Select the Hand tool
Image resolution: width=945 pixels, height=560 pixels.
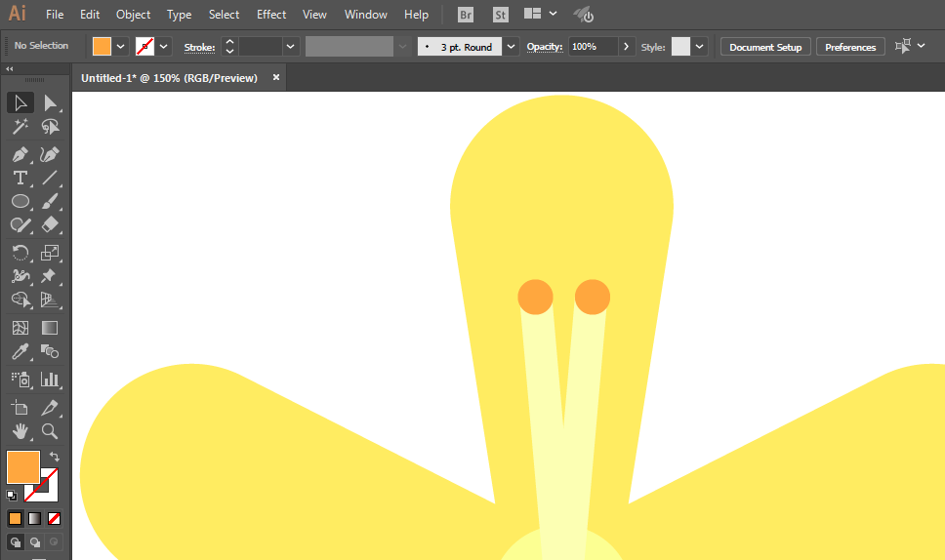pyautogui.click(x=21, y=431)
